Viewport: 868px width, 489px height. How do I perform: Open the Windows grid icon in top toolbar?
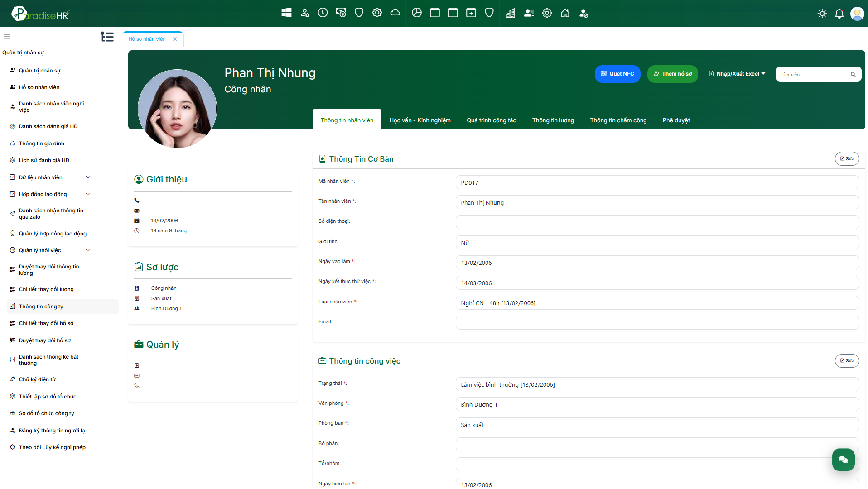click(x=286, y=13)
